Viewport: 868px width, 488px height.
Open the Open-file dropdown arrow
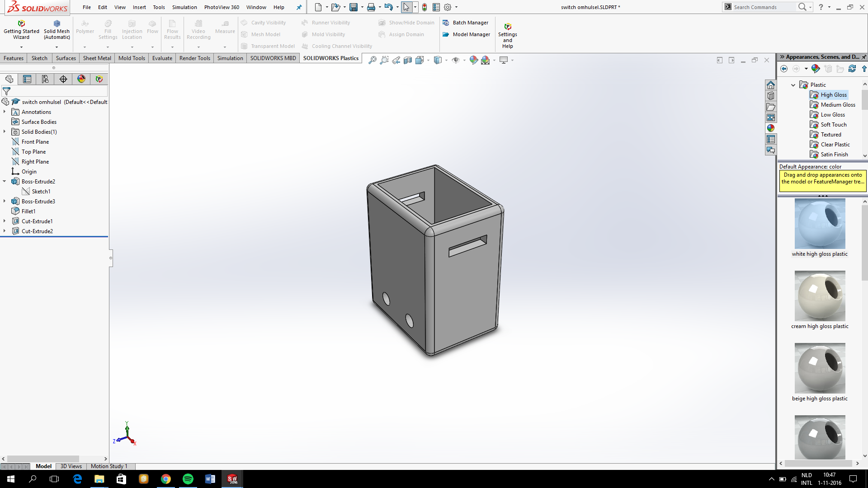tap(344, 7)
